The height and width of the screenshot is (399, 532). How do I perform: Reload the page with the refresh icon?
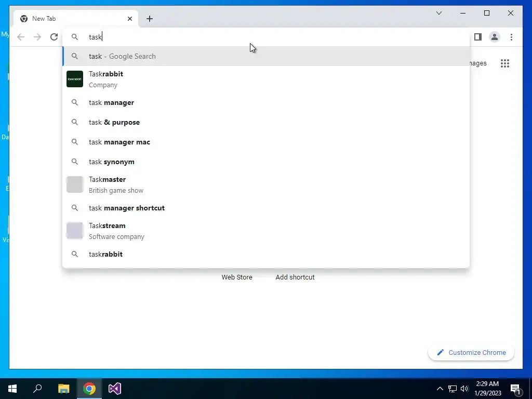pyautogui.click(x=54, y=37)
